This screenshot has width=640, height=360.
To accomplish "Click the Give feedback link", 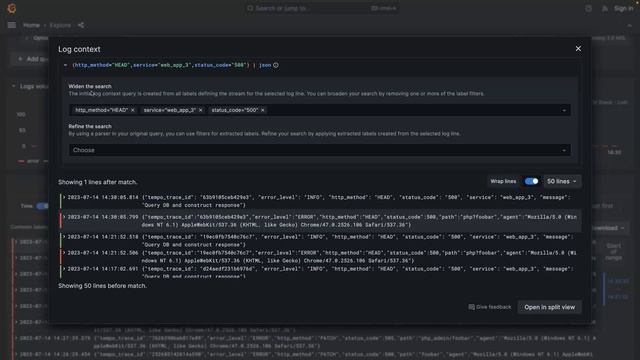I will click(489, 307).
